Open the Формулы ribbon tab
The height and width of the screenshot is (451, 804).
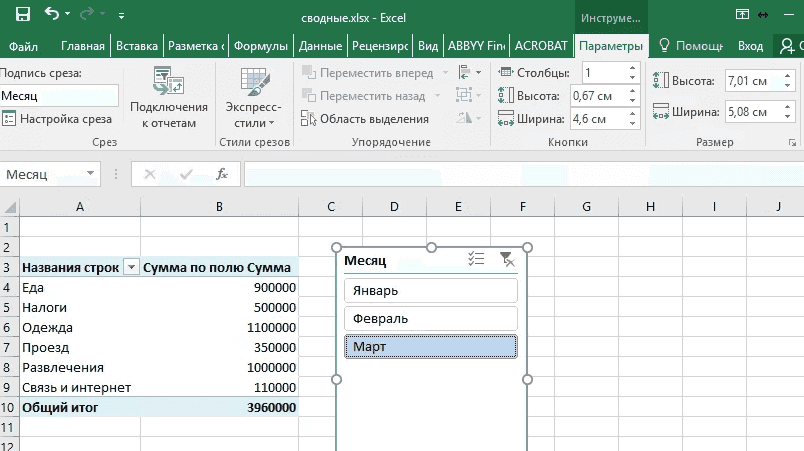click(x=261, y=46)
